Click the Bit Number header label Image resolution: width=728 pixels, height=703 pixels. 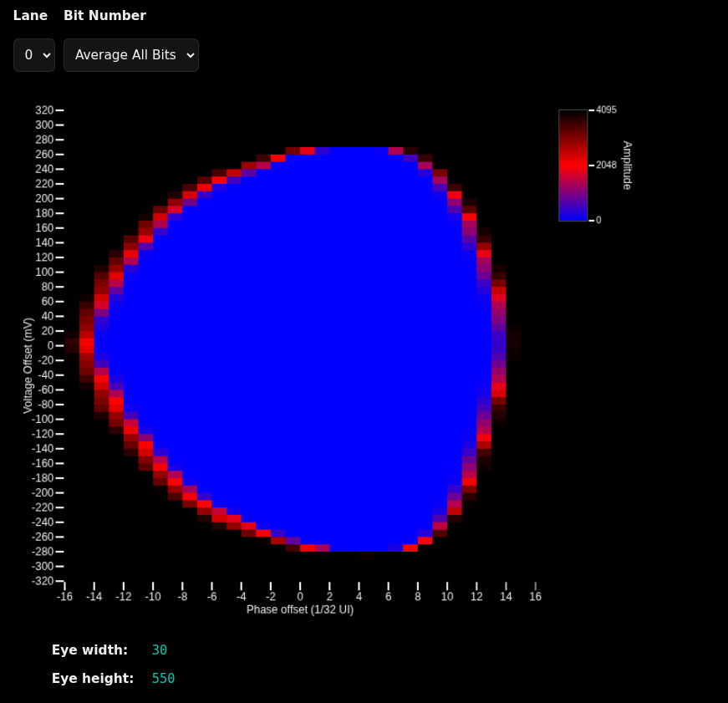pos(104,15)
